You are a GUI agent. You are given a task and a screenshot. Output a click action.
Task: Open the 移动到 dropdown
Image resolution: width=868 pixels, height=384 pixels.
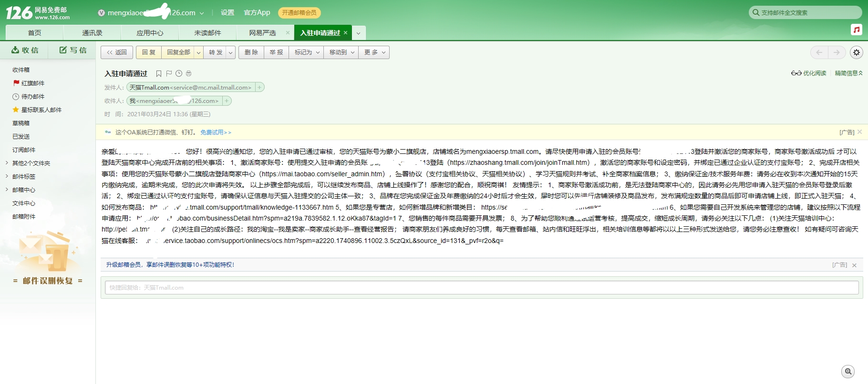coord(341,52)
